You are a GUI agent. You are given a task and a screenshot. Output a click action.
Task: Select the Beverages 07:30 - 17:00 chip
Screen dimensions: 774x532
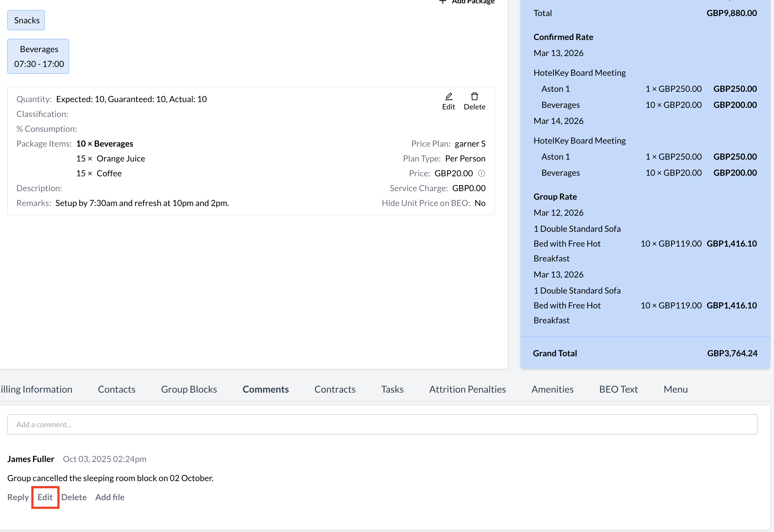point(38,56)
